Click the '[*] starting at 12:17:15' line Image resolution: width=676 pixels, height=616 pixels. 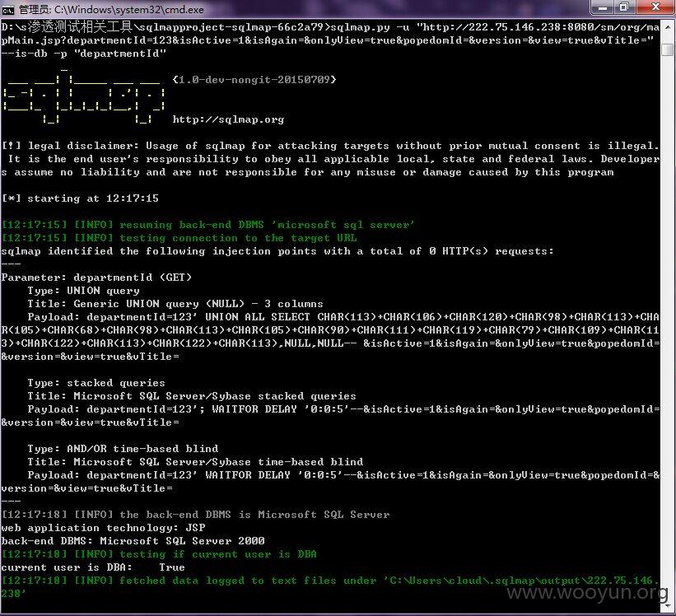pos(80,198)
